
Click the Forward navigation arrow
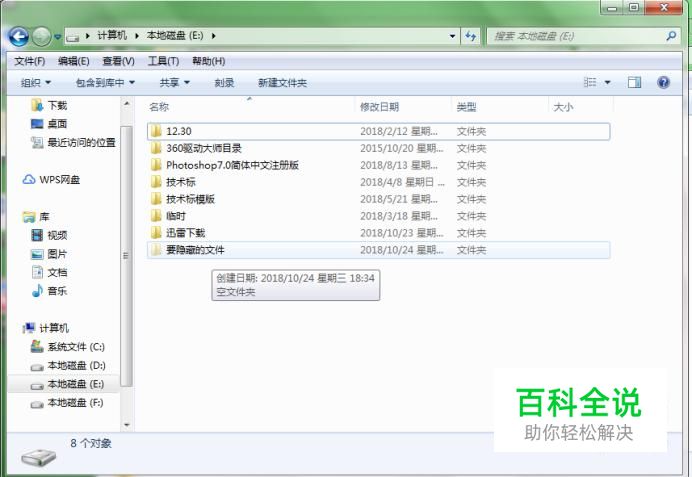coord(41,37)
